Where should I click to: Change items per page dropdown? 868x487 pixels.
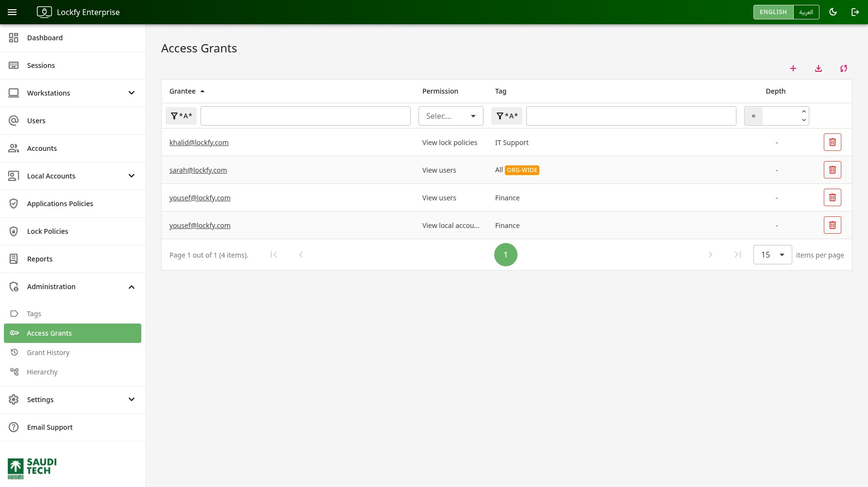tap(773, 255)
